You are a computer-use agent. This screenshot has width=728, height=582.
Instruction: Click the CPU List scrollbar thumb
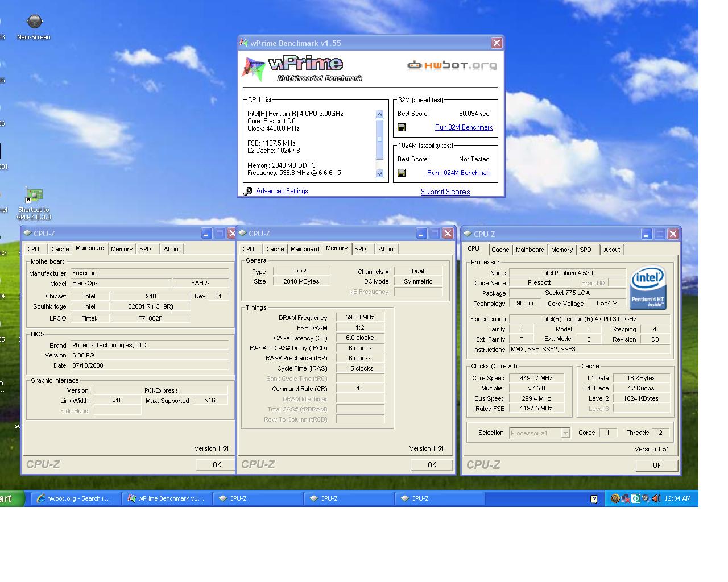tap(380, 139)
